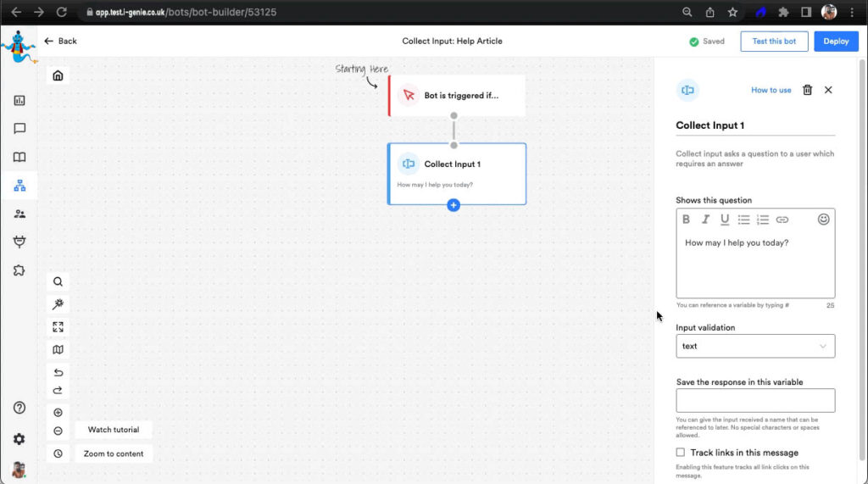Click the Deploy button

click(836, 42)
